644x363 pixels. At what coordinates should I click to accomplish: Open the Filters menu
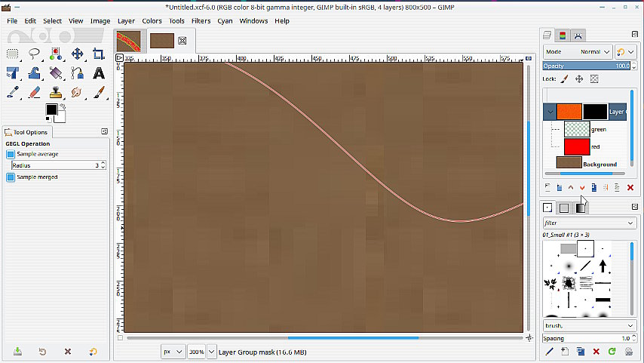coord(201,21)
